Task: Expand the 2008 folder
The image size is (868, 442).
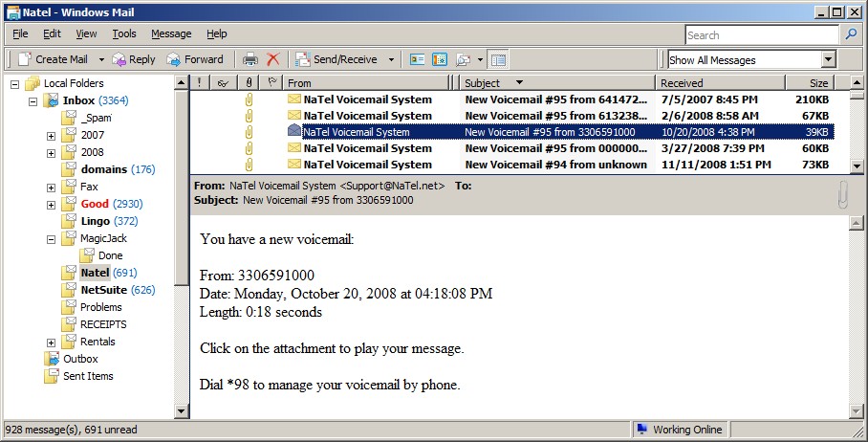Action: point(51,153)
